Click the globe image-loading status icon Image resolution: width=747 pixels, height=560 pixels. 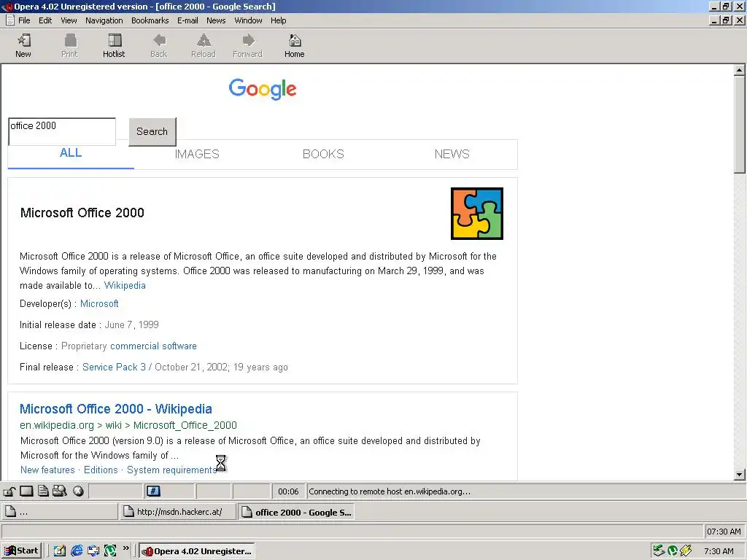pos(79,491)
